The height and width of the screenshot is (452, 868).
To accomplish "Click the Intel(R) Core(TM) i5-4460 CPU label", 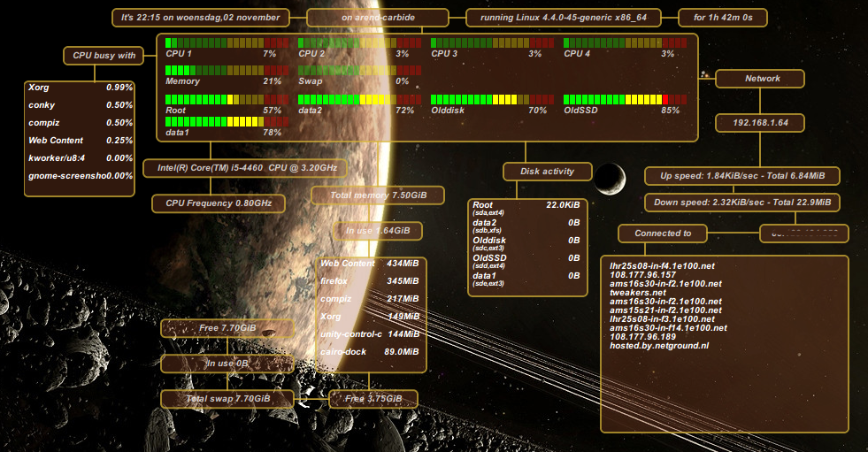I will pyautogui.click(x=245, y=168).
